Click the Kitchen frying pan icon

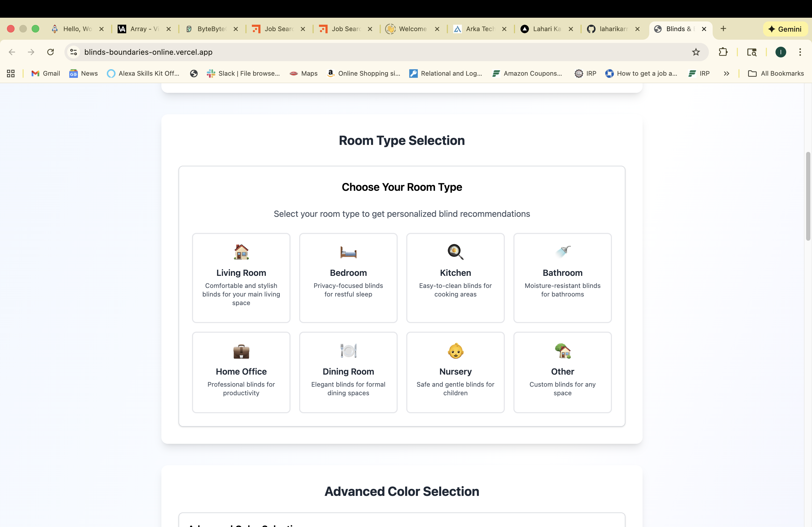click(455, 252)
